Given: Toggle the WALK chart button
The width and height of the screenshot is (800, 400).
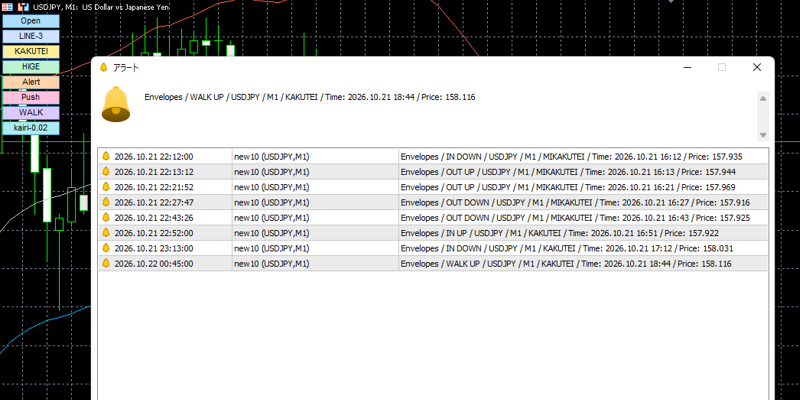Looking at the screenshot, I should pyautogui.click(x=31, y=113).
